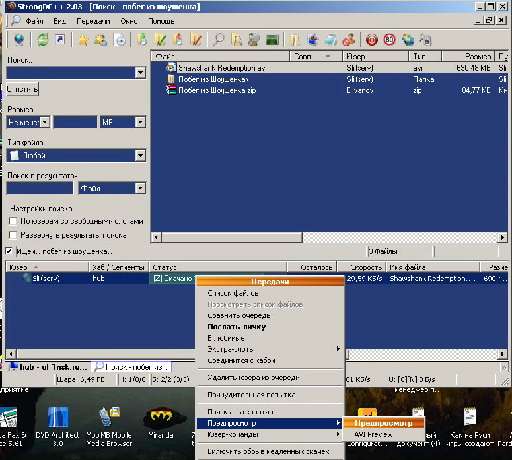512x460 pixels.
Task: Open the Передачи menu
Action: click(93, 21)
